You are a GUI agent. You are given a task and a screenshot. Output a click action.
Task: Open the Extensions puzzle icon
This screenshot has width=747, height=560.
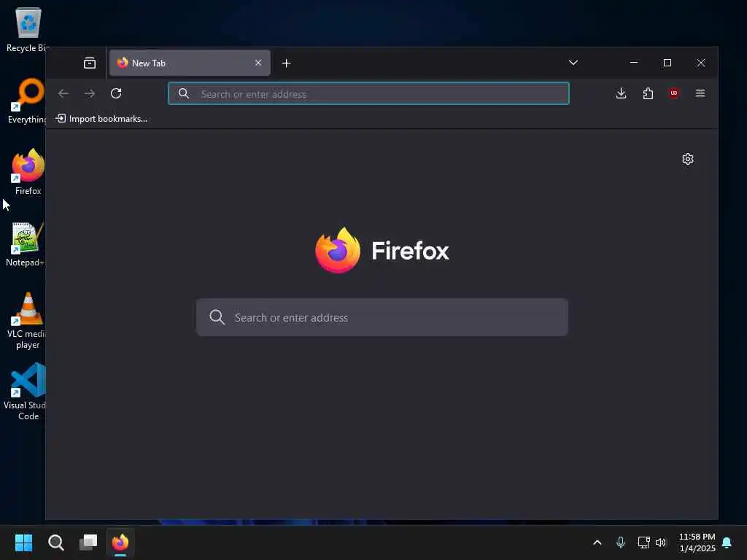tap(648, 93)
